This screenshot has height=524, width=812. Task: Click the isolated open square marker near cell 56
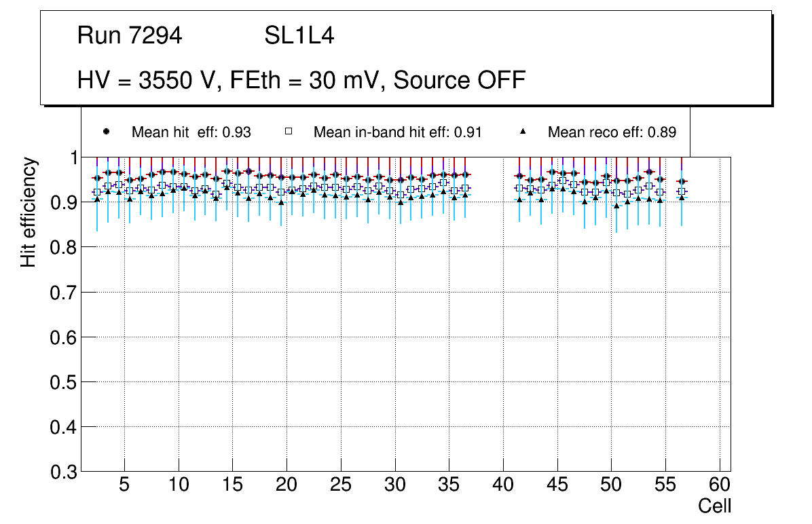pos(682,191)
